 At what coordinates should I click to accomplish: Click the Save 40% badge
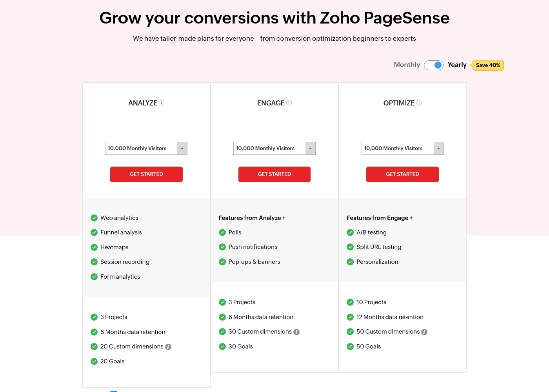click(487, 65)
